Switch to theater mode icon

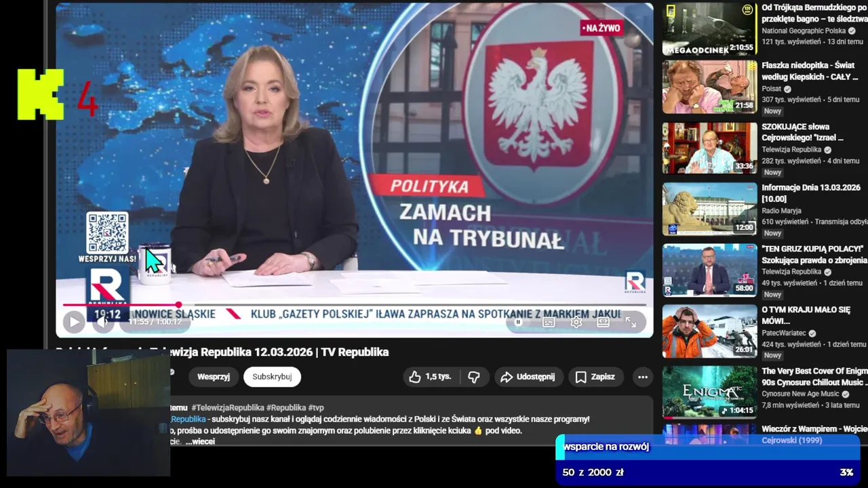(603, 323)
